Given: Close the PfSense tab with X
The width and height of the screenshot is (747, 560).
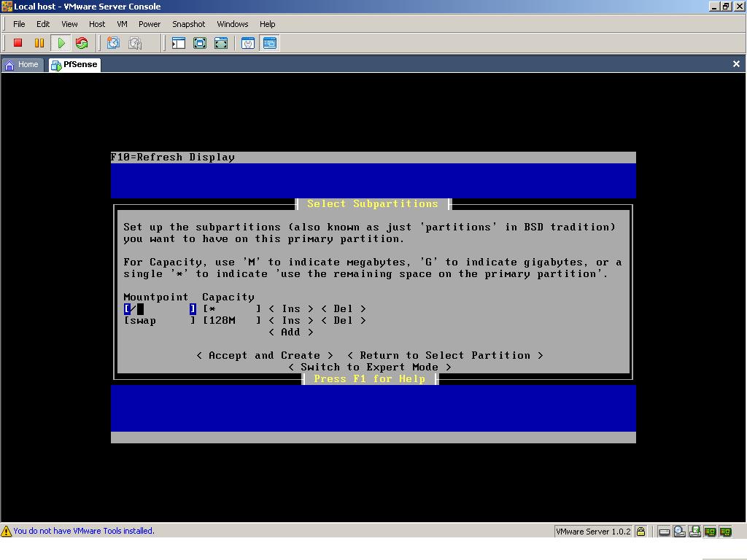Looking at the screenshot, I should (x=736, y=64).
